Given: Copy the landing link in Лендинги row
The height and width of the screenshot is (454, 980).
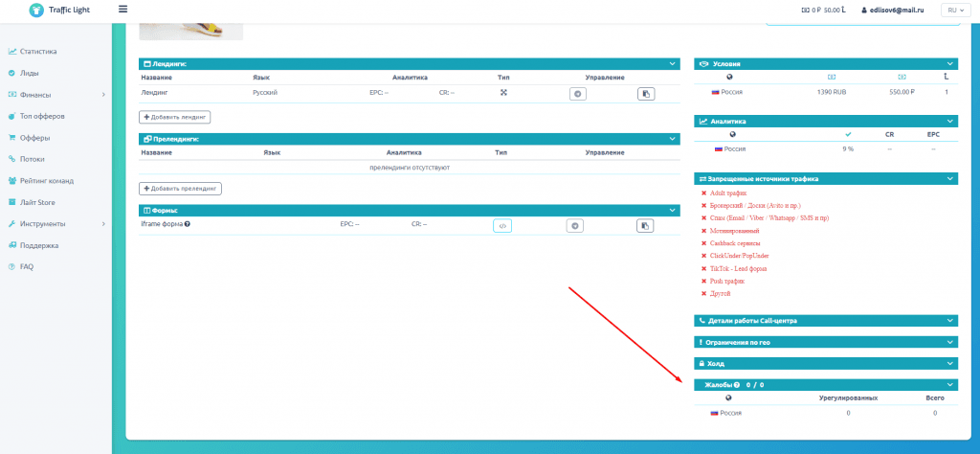Looking at the screenshot, I should pos(646,94).
